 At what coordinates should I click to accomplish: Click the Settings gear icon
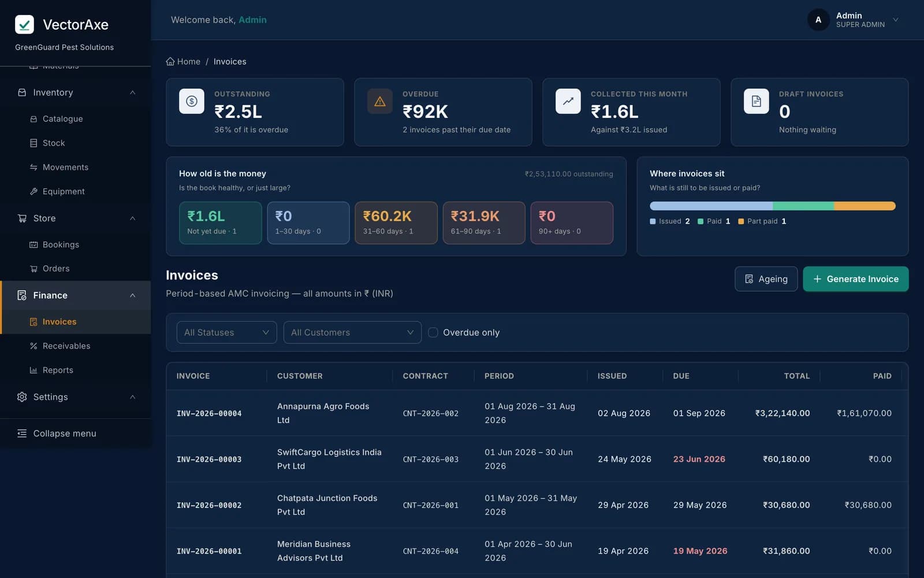(x=22, y=397)
